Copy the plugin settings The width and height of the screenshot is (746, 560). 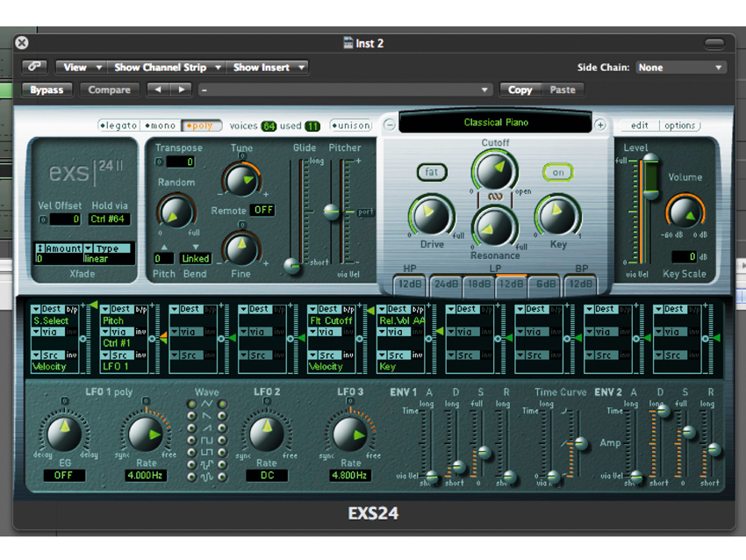pyautogui.click(x=520, y=90)
